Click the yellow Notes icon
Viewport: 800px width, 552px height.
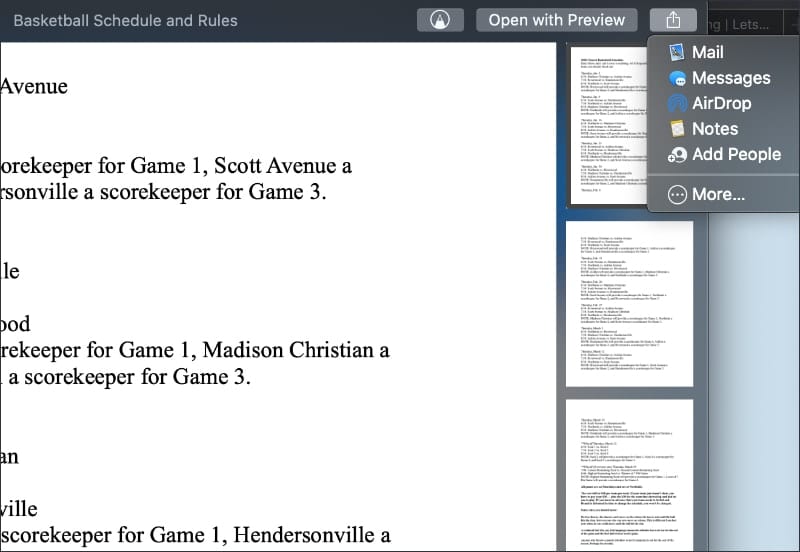tap(677, 129)
